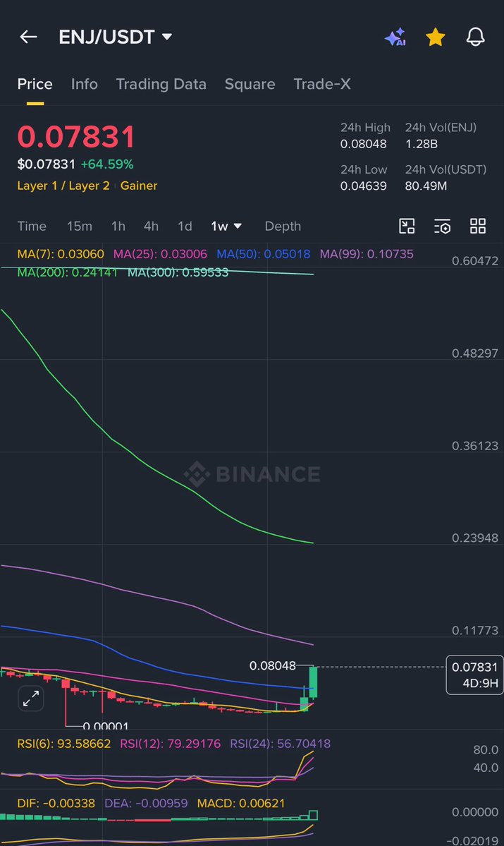Image resolution: width=504 pixels, height=846 pixels.
Task: Tap the RSI(24): 56.70418 label
Action: (x=281, y=744)
